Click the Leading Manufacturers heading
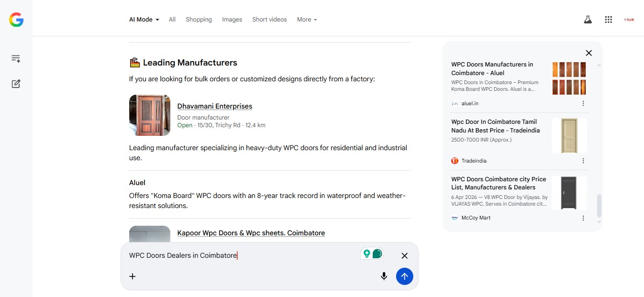 pyautogui.click(x=190, y=63)
